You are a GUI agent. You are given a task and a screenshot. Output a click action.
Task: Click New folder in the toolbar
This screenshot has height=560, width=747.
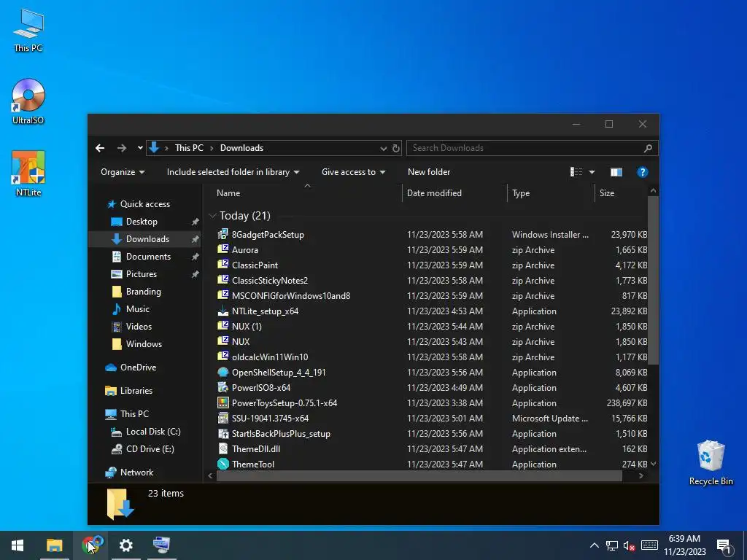pos(429,172)
